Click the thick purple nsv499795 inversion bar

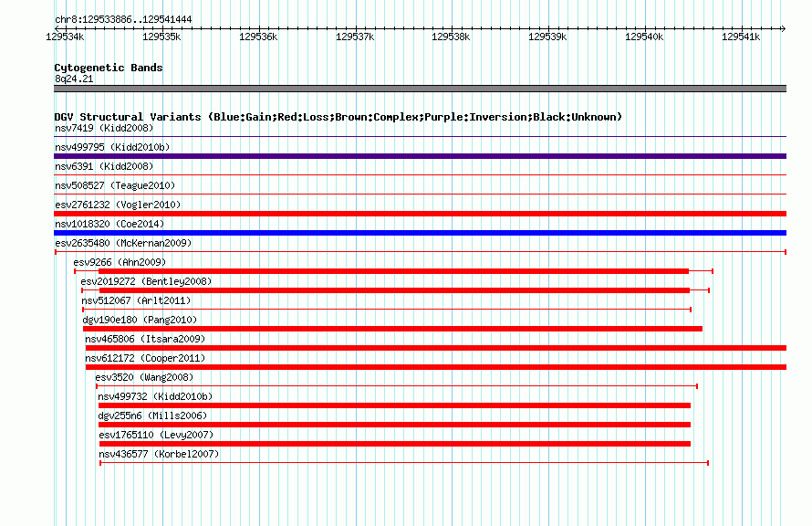coord(420,156)
